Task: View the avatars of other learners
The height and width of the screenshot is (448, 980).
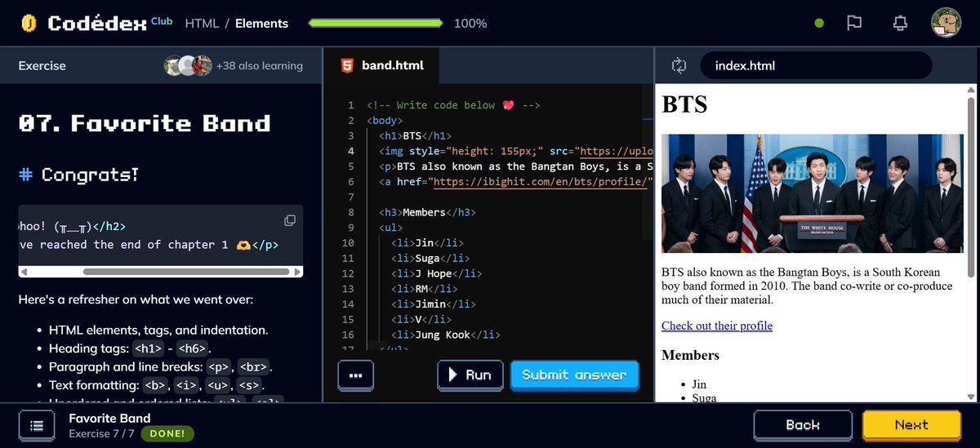Action: tap(188, 65)
